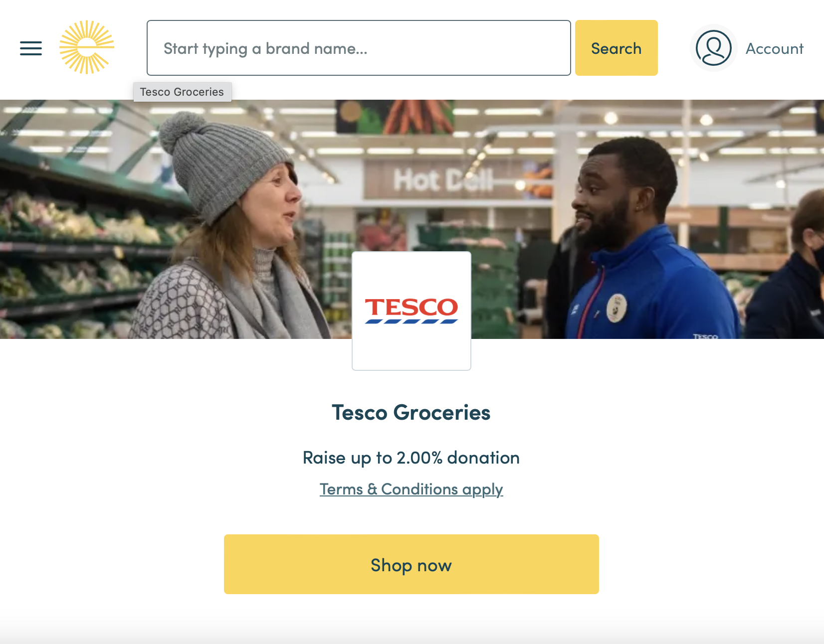
Task: Click the yellow sunburst home logo
Action: (x=87, y=47)
